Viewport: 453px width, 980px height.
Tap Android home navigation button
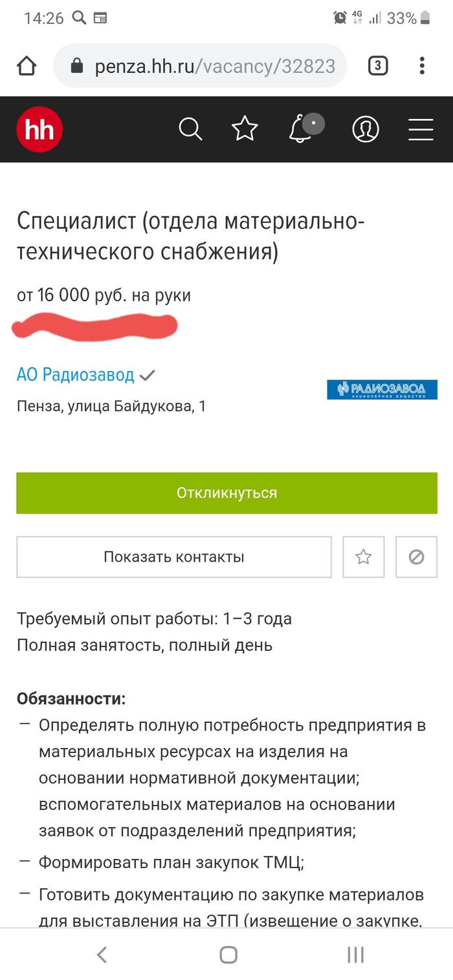point(228,955)
